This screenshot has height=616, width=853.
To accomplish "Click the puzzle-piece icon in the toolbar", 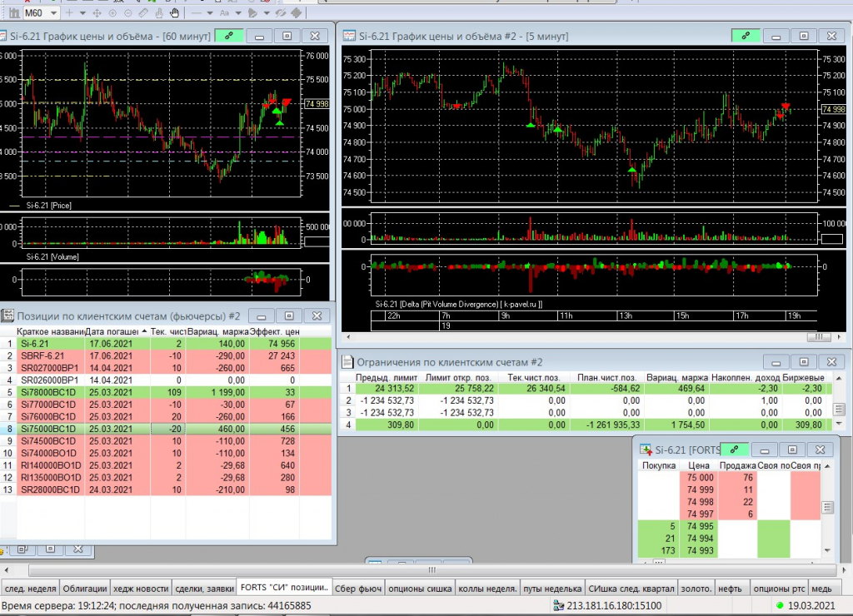I will click(x=297, y=12).
